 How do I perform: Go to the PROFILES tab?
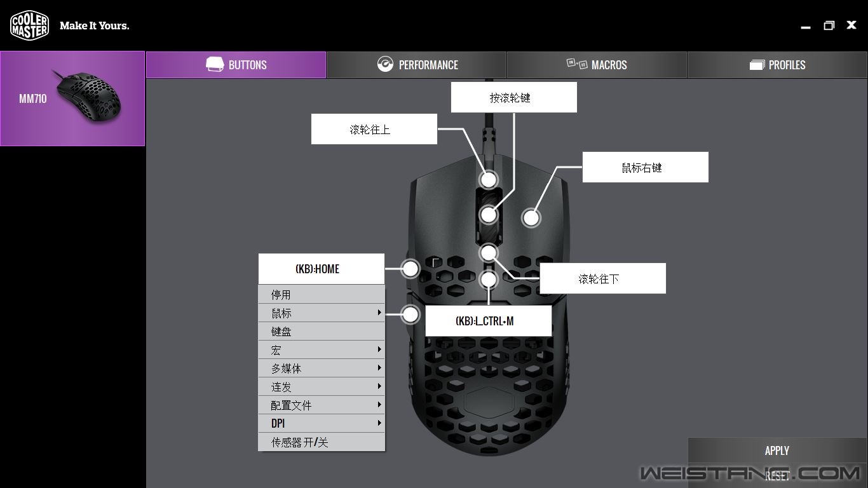[x=777, y=65]
